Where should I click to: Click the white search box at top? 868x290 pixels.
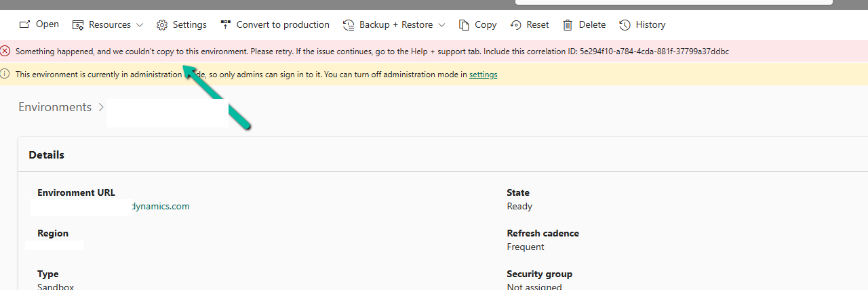click(673, 2)
